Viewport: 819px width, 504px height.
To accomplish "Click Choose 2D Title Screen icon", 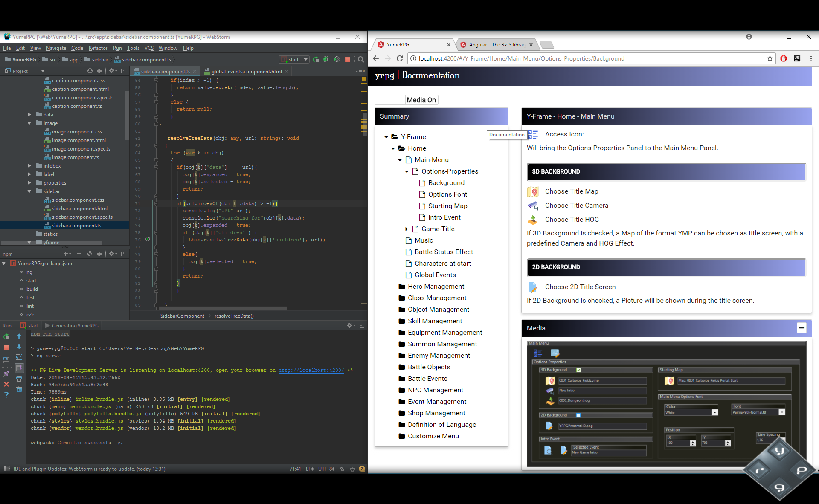I will coord(532,287).
